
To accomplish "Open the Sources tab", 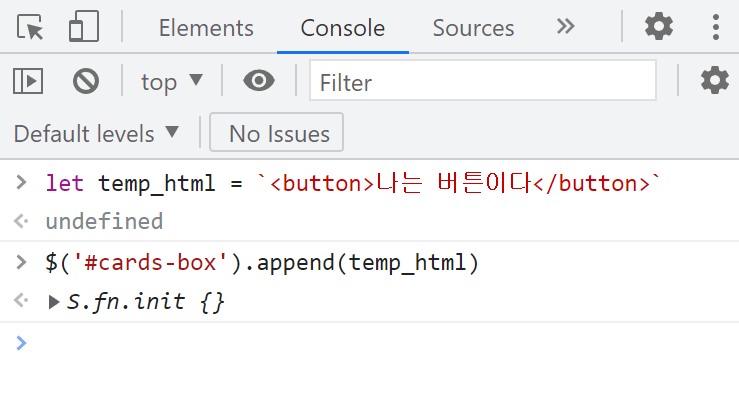I will [473, 28].
